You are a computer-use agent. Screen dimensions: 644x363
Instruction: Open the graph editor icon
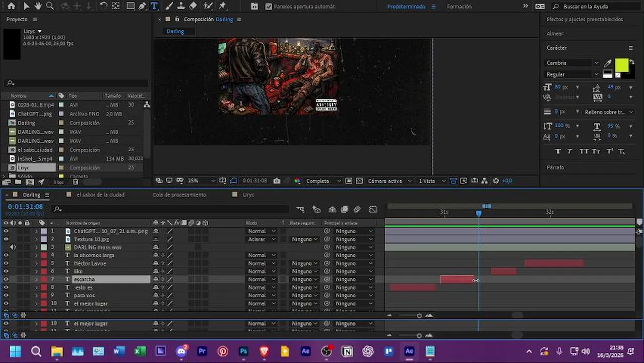click(x=373, y=209)
